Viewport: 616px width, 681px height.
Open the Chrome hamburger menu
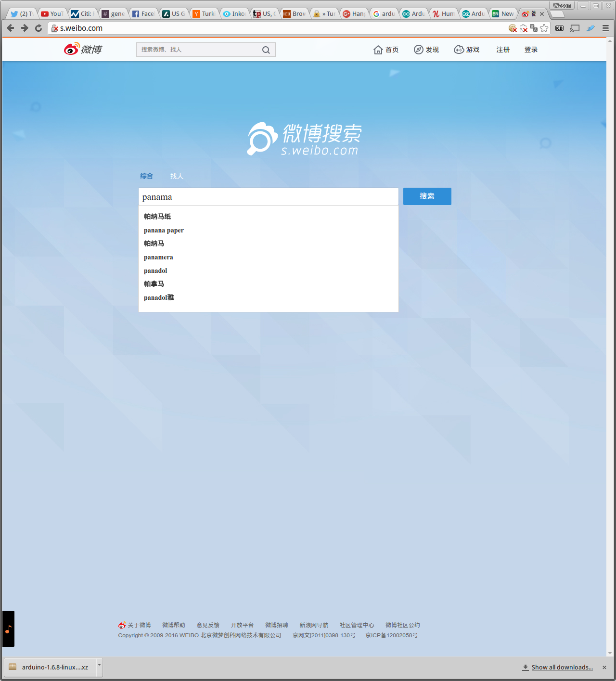(606, 28)
